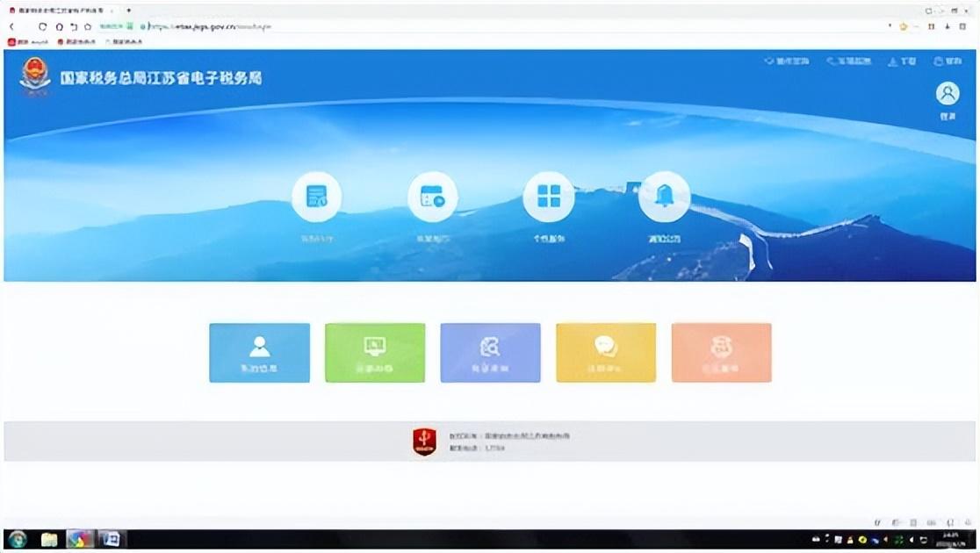Image resolution: width=980 pixels, height=553 pixels.
Task: Click the browser back arrow
Action: coord(12,27)
